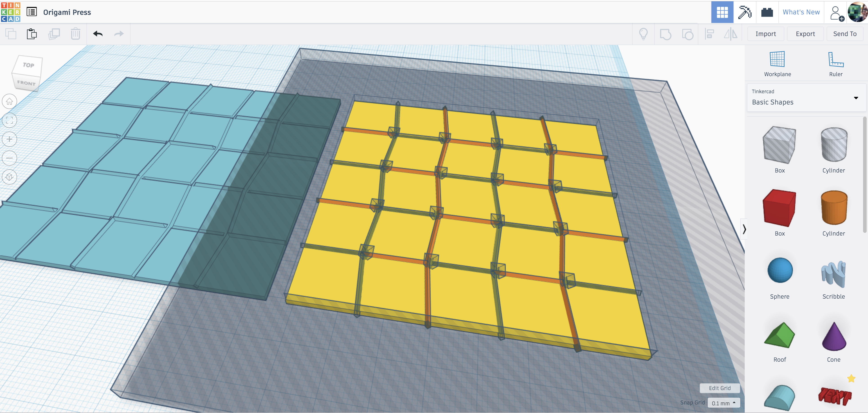The height and width of the screenshot is (413, 868).
Task: Click the Export button
Action: pos(805,34)
